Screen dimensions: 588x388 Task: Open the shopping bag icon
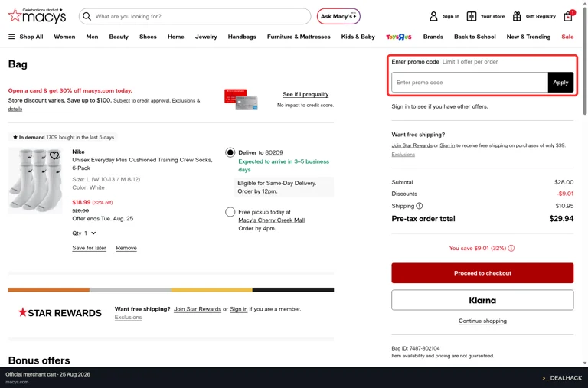tap(569, 16)
